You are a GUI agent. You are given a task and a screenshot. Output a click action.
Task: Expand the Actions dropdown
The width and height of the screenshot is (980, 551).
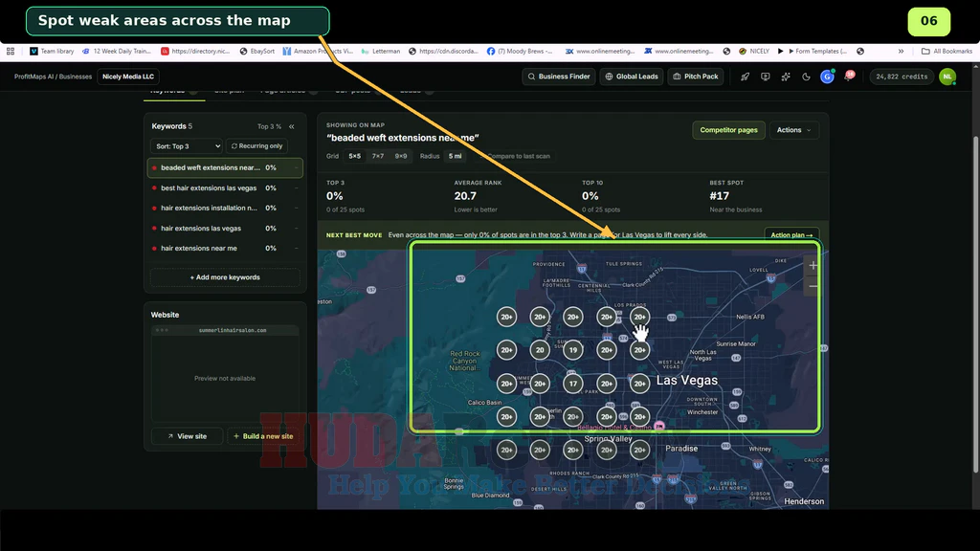pyautogui.click(x=793, y=130)
